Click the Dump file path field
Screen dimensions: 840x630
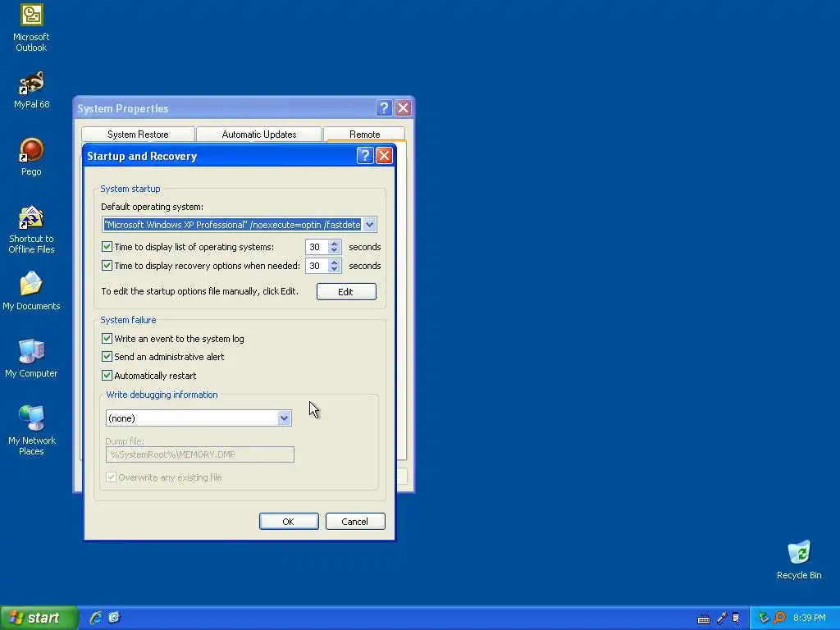click(200, 454)
